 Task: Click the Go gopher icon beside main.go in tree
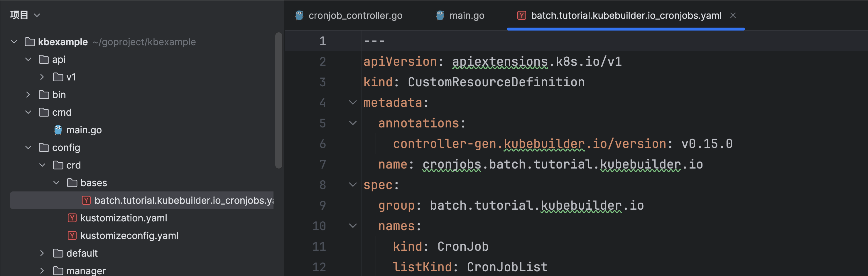(x=58, y=130)
